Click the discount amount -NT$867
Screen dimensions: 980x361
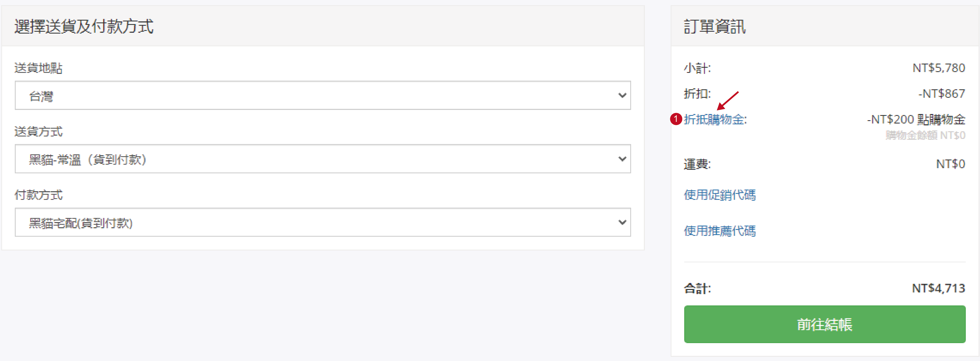941,93
